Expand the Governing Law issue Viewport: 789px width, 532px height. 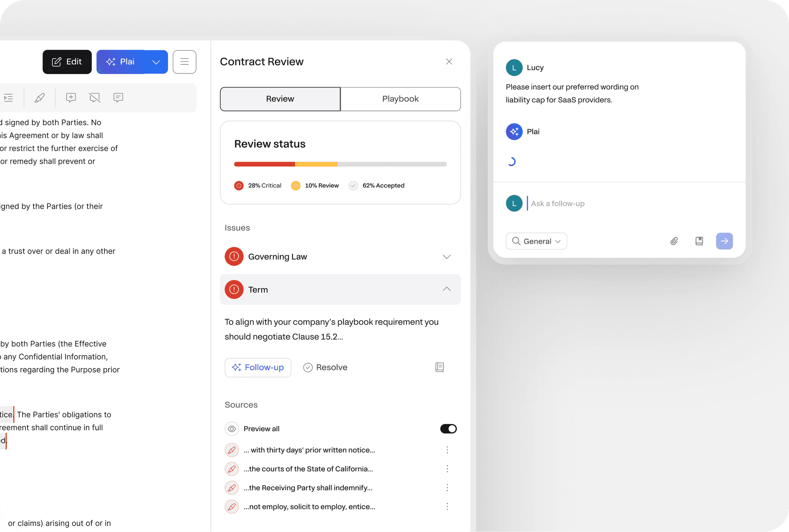pyautogui.click(x=446, y=256)
